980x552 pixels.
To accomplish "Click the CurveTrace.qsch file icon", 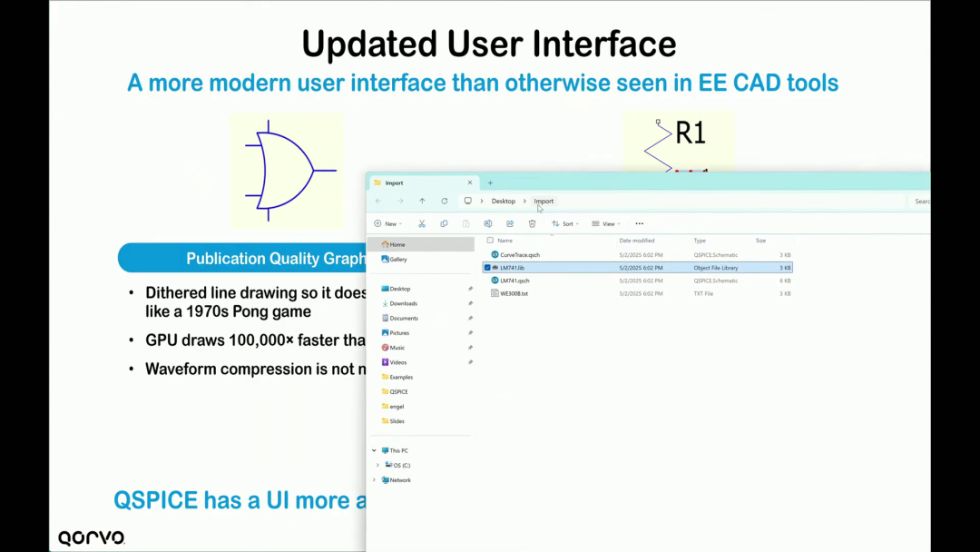I will point(495,255).
